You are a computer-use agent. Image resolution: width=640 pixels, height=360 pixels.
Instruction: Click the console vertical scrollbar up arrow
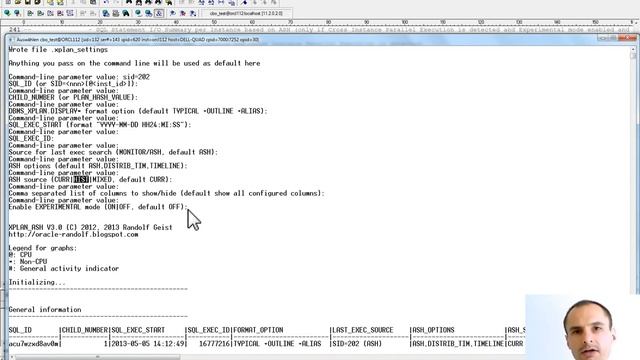point(633,50)
